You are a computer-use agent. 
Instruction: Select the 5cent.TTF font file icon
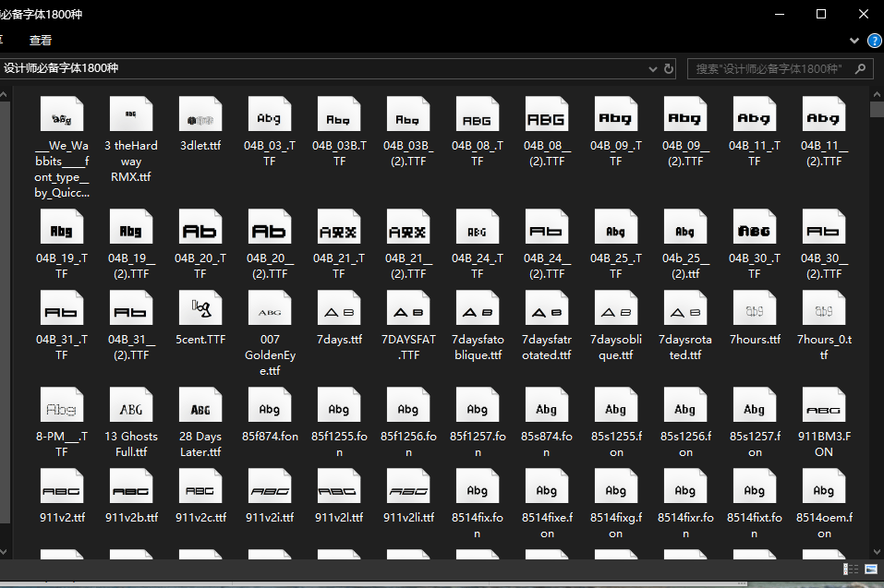(x=200, y=308)
